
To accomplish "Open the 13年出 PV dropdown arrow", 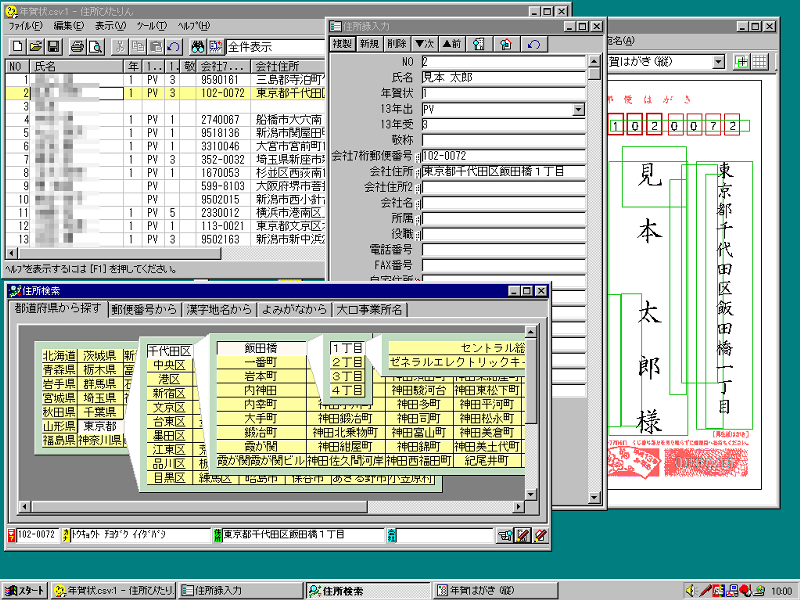I will pyautogui.click(x=578, y=110).
